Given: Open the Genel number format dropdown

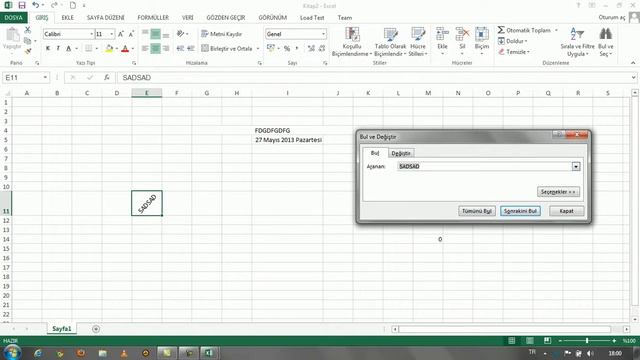Looking at the screenshot, I should [x=323, y=34].
